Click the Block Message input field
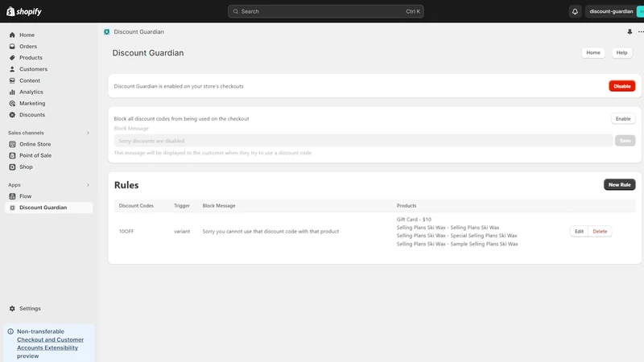The width and height of the screenshot is (644, 362). 364,141
